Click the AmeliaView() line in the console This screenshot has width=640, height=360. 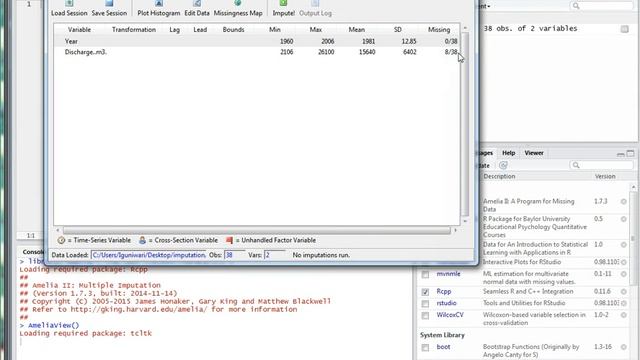coord(53,325)
